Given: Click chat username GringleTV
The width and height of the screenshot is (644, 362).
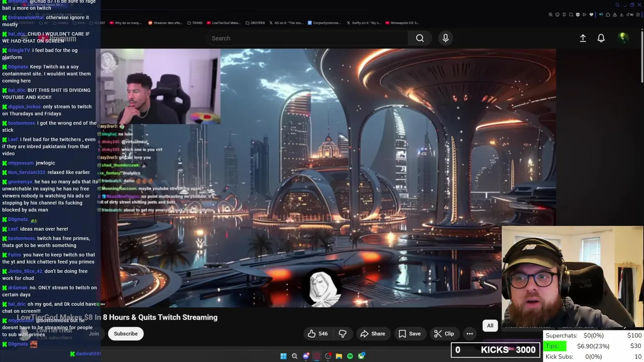Looking at the screenshot, I should [19, 50].
